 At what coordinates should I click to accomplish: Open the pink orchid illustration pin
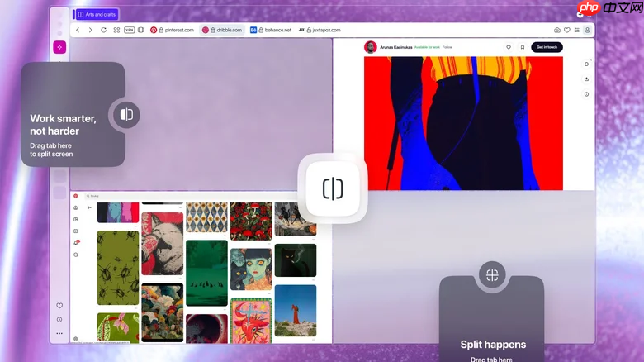[x=118, y=328]
